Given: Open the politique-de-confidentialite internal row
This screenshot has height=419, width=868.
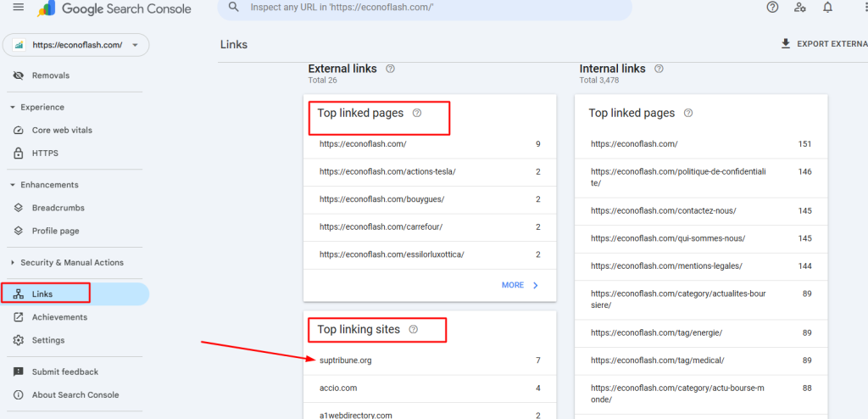Looking at the screenshot, I should click(x=701, y=177).
